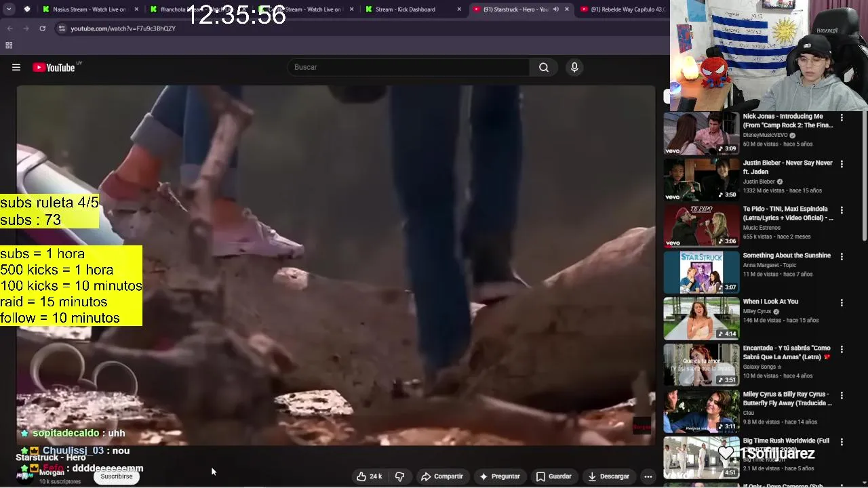The image size is (868, 488).
Task: Reload the page in the browser
Action: [42, 28]
